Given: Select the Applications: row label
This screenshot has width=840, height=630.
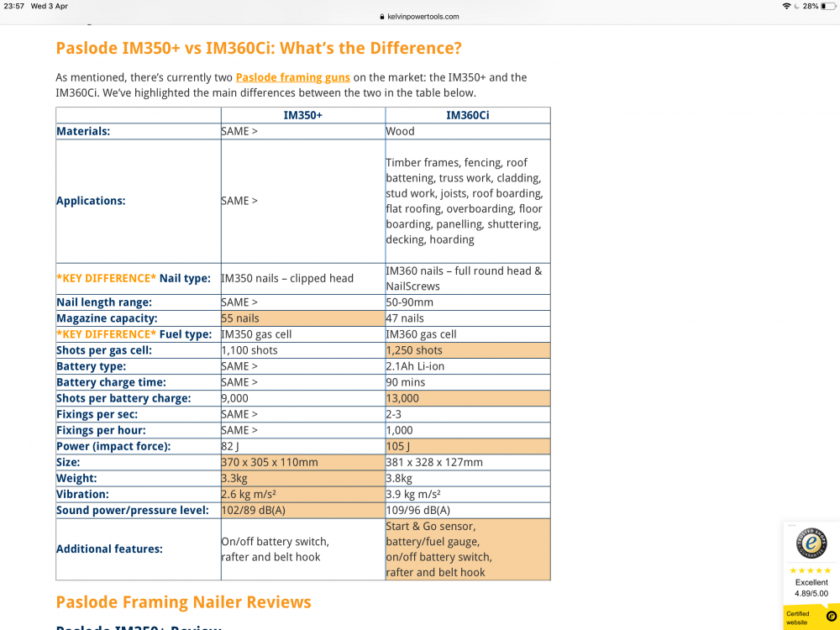Looking at the screenshot, I should pos(91,201).
